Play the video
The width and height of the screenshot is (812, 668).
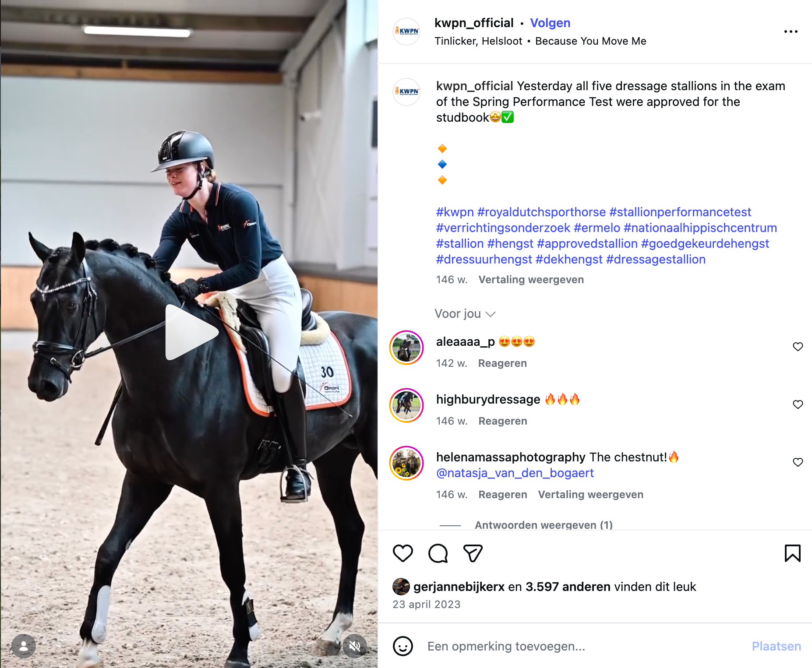point(191,332)
